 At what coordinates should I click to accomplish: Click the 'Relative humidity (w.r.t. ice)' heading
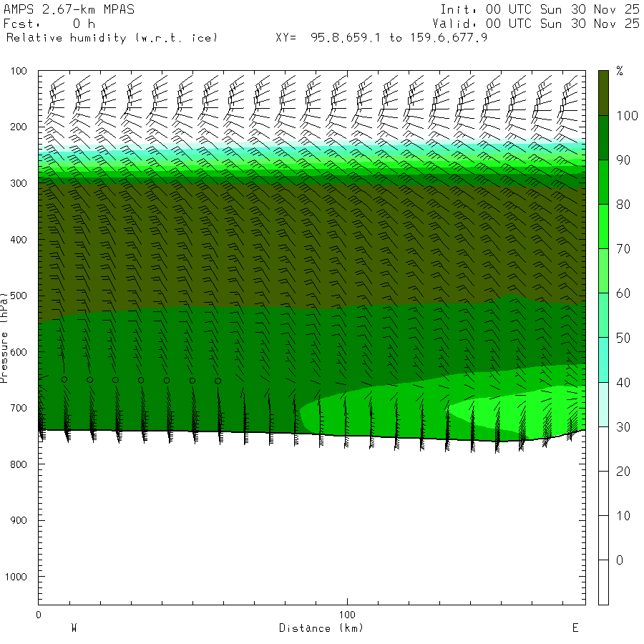point(111,37)
